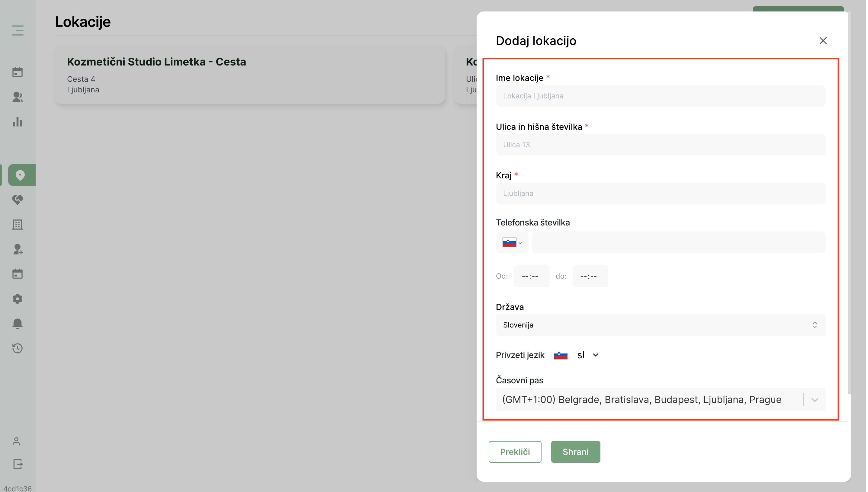Open the add-user staff icon
The width and height of the screenshot is (868, 492).
(x=18, y=249)
